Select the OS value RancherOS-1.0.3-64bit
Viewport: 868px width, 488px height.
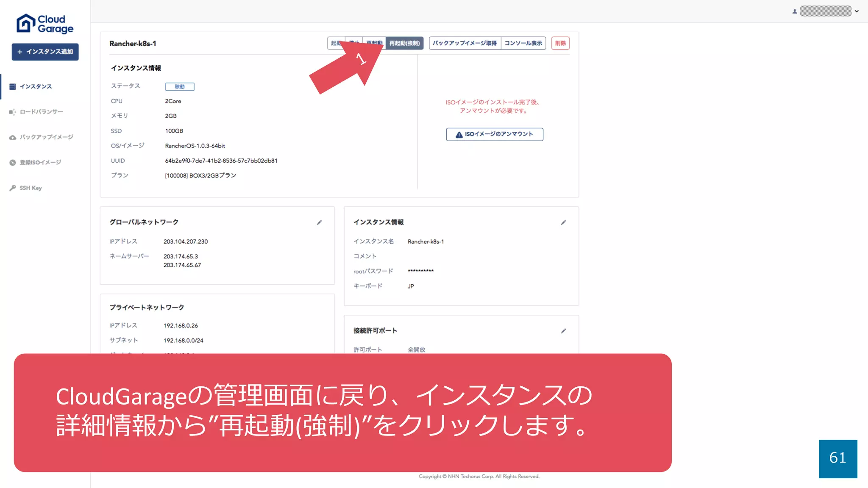(195, 146)
